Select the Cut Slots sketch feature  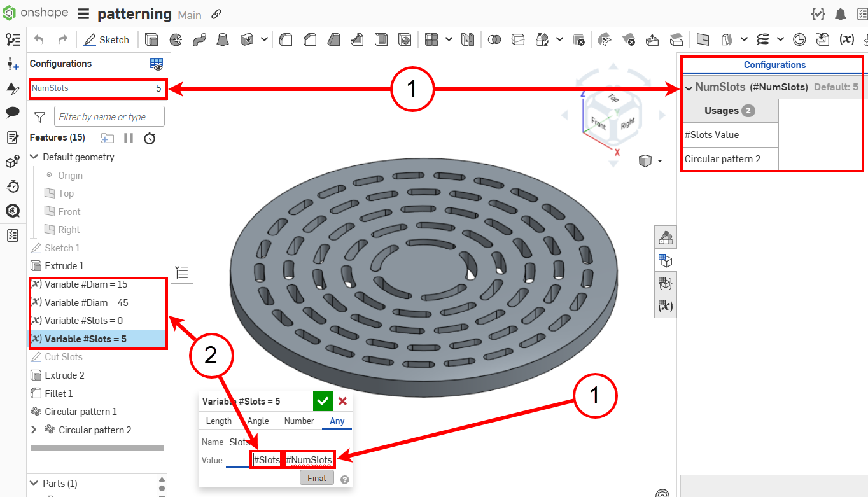pyautogui.click(x=64, y=357)
